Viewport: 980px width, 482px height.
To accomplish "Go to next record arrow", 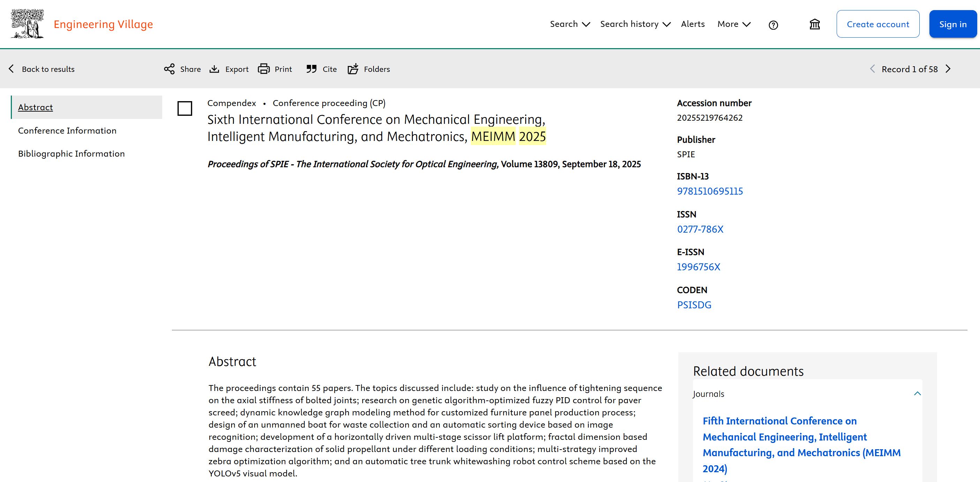I will (x=948, y=69).
